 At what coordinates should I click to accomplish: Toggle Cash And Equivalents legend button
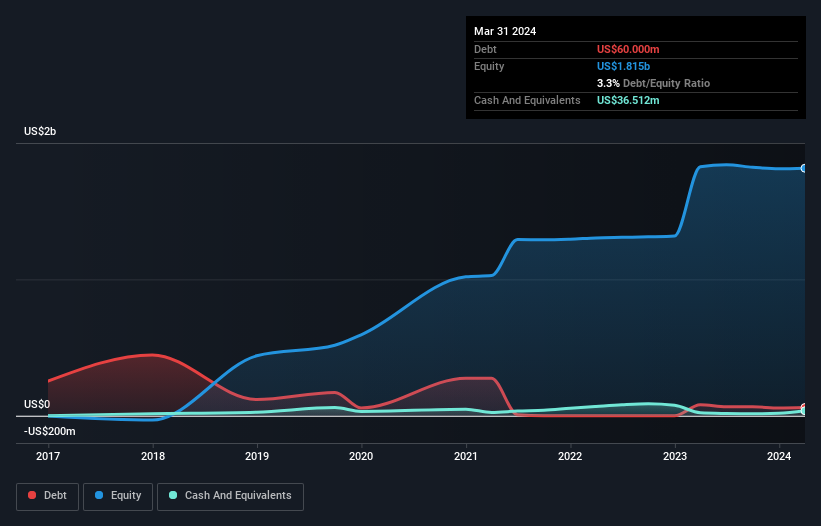[230, 496]
